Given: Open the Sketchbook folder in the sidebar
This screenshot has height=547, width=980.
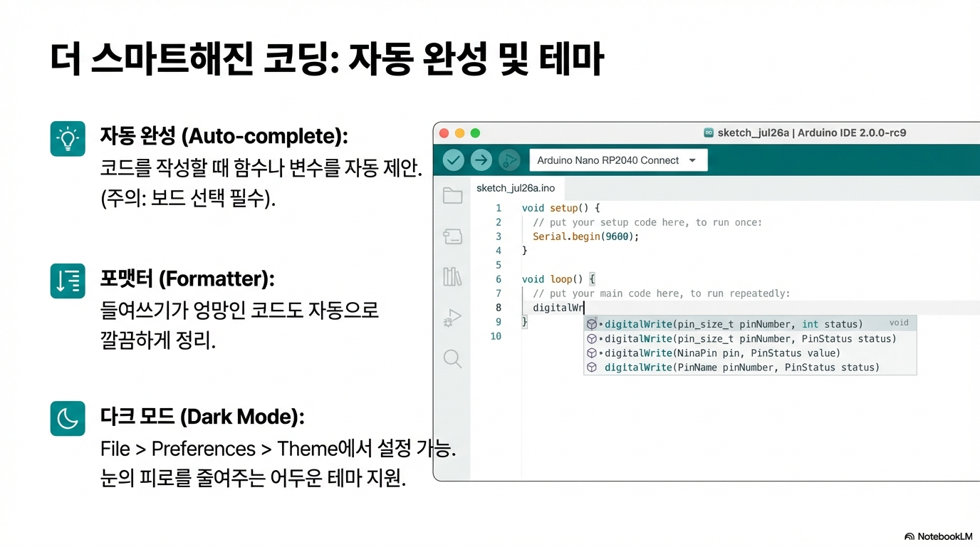Looking at the screenshot, I should (x=453, y=196).
